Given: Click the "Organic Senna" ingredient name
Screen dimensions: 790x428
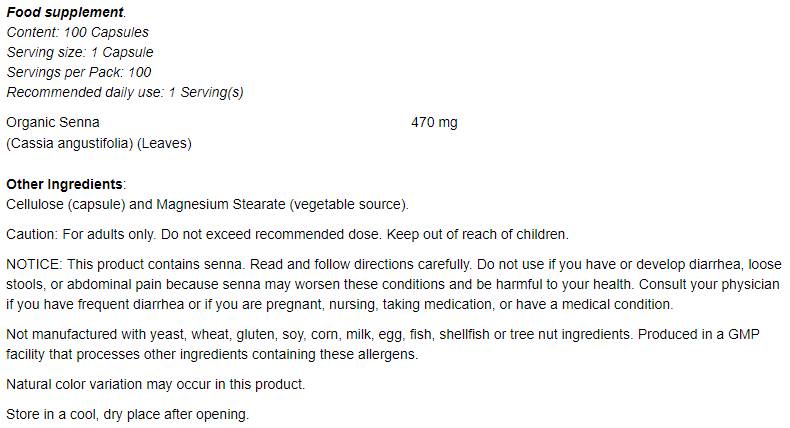Looking at the screenshot, I should [53, 122].
